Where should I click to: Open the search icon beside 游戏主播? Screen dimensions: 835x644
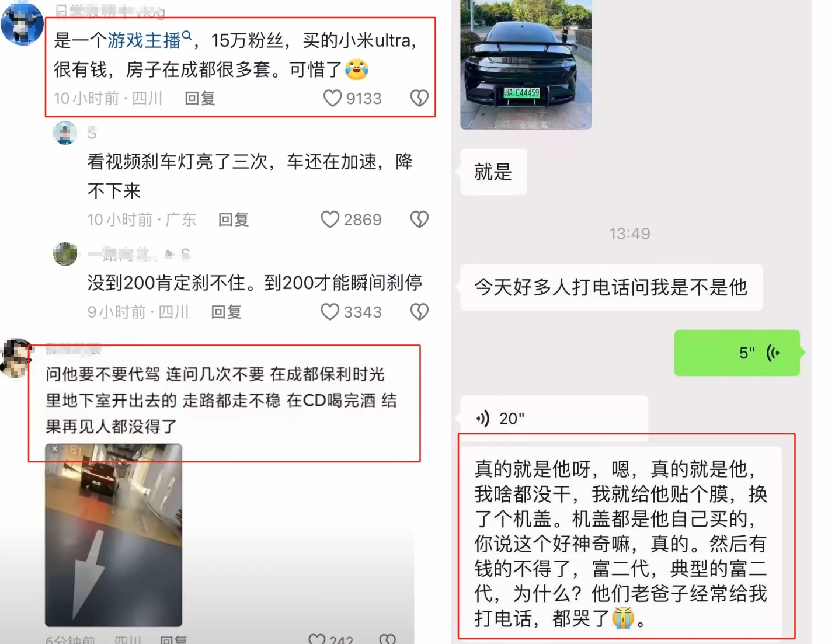[x=187, y=36]
